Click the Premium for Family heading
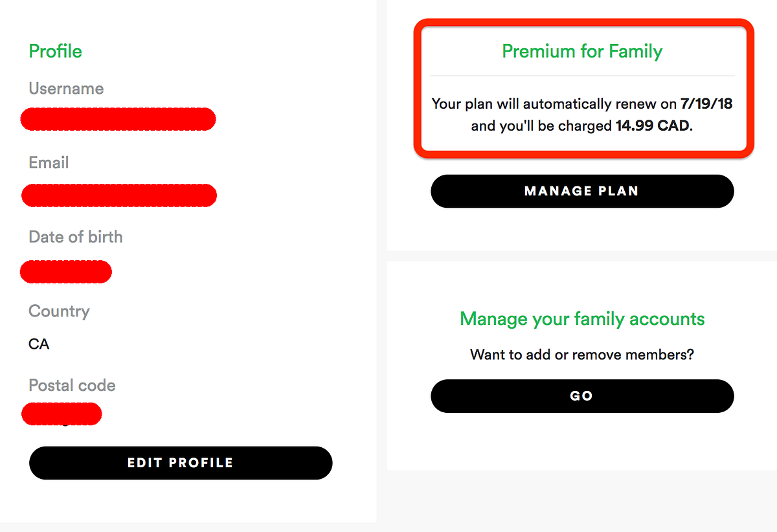The image size is (777, 532). coord(581,50)
